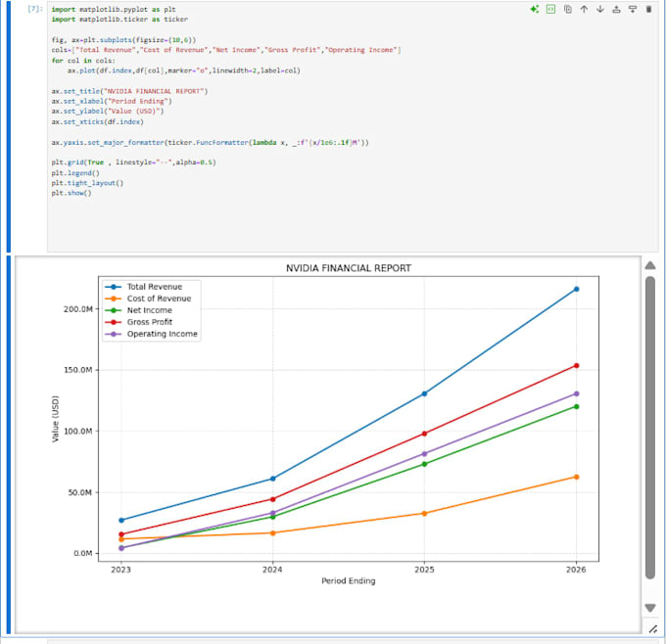This screenshot has height=644, width=666.
Task: Click the 2024 x-axis tick label
Action: pyautogui.click(x=272, y=570)
